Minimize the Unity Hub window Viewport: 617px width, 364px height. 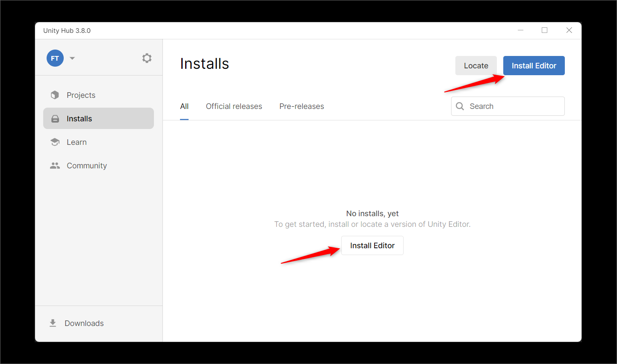[520, 30]
